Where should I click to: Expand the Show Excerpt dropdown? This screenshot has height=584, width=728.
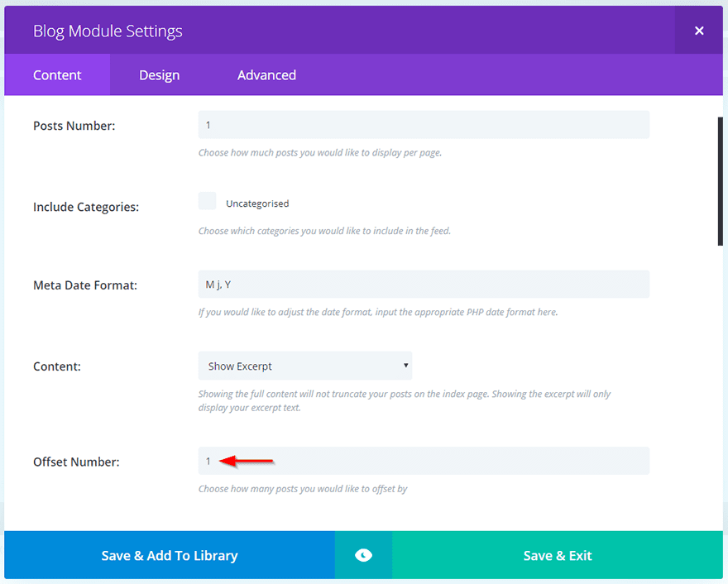pyautogui.click(x=305, y=366)
